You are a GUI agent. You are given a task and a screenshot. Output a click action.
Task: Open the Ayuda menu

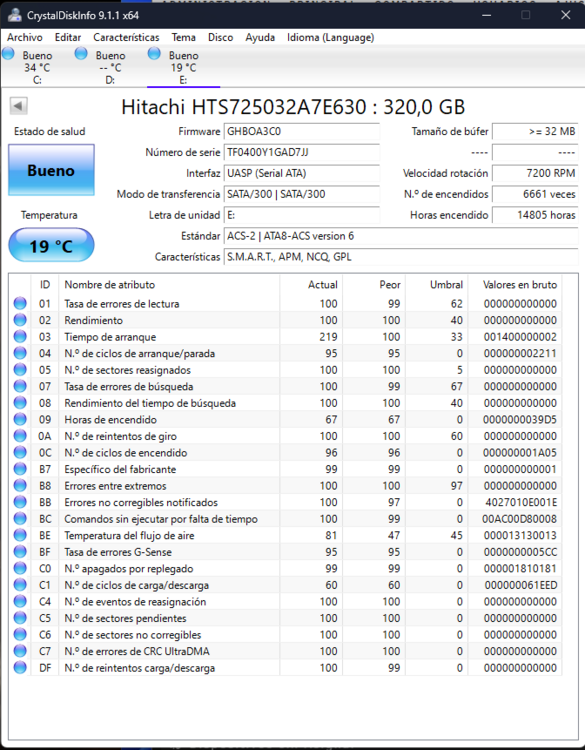(x=260, y=37)
